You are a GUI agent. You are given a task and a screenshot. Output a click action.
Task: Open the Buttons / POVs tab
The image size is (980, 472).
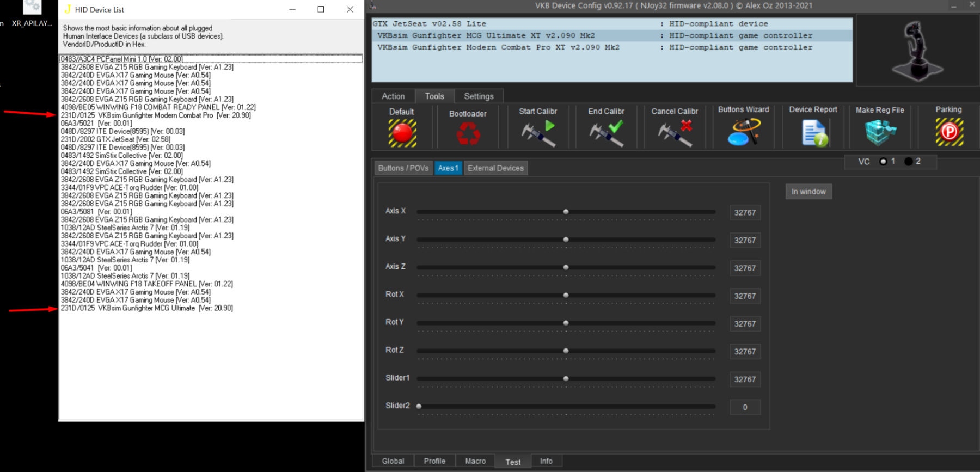pos(403,168)
